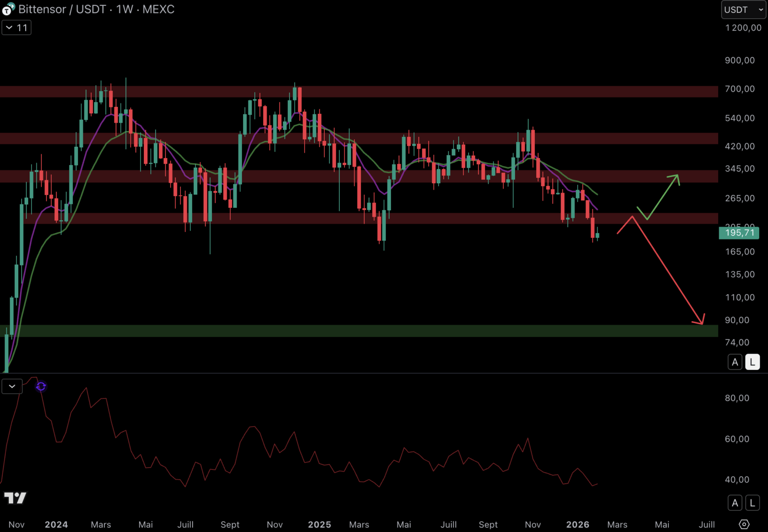Click the 2026 label on time axis
768x532 pixels.
point(578,525)
